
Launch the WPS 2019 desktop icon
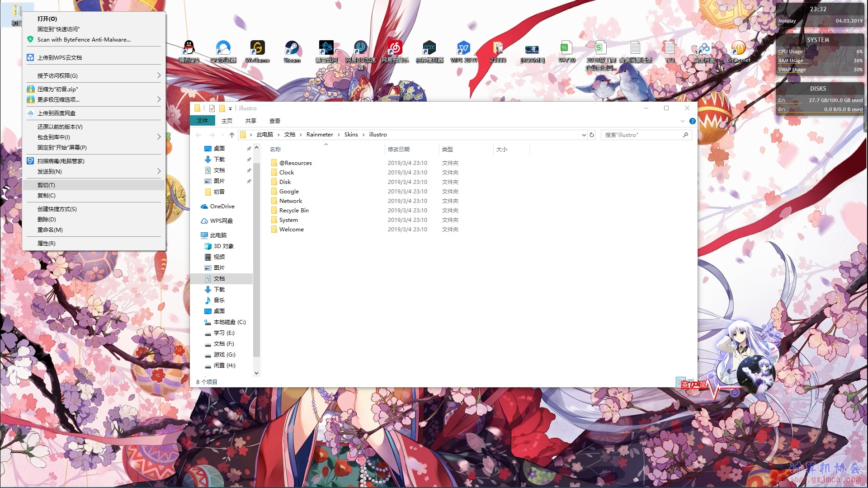pos(464,51)
